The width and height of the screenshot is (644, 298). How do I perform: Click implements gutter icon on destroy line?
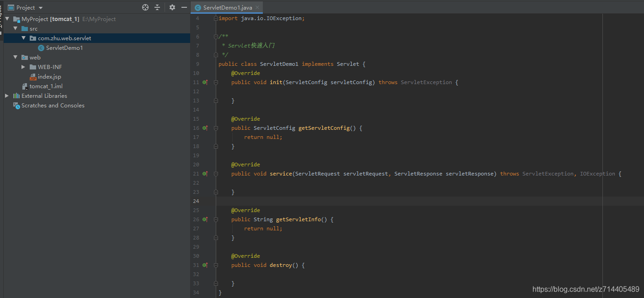pyautogui.click(x=205, y=265)
